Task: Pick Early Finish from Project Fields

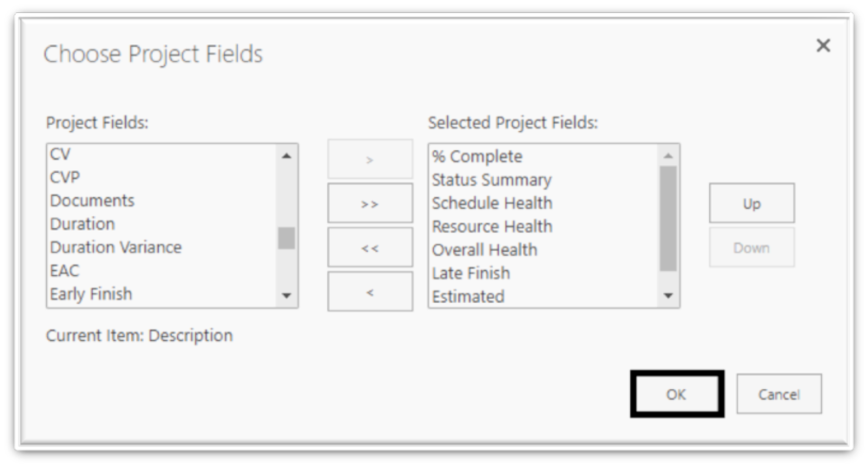Action: 91,294
